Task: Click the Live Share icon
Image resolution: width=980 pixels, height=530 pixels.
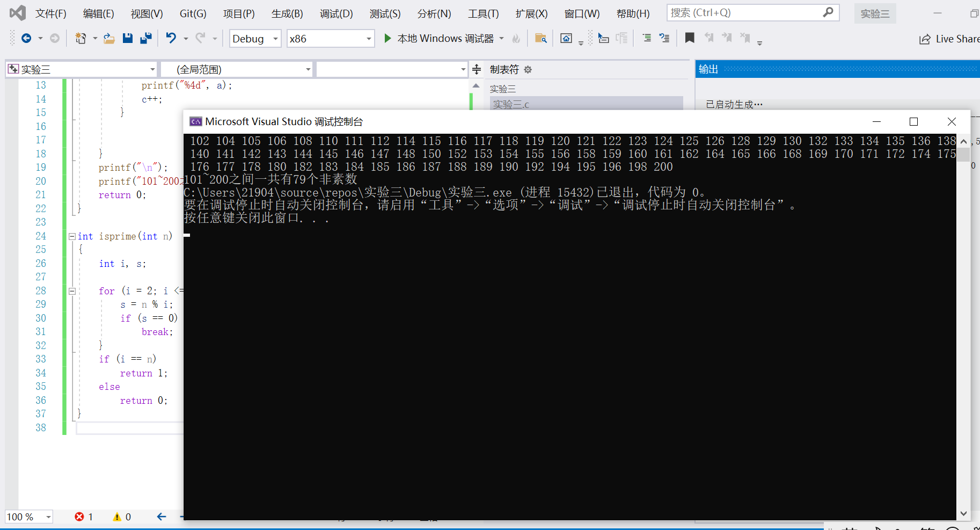Action: (x=925, y=39)
